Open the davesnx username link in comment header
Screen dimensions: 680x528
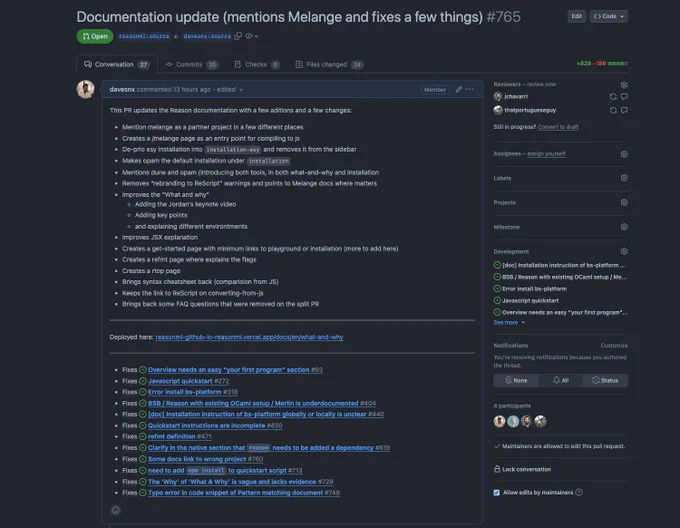(x=122, y=89)
